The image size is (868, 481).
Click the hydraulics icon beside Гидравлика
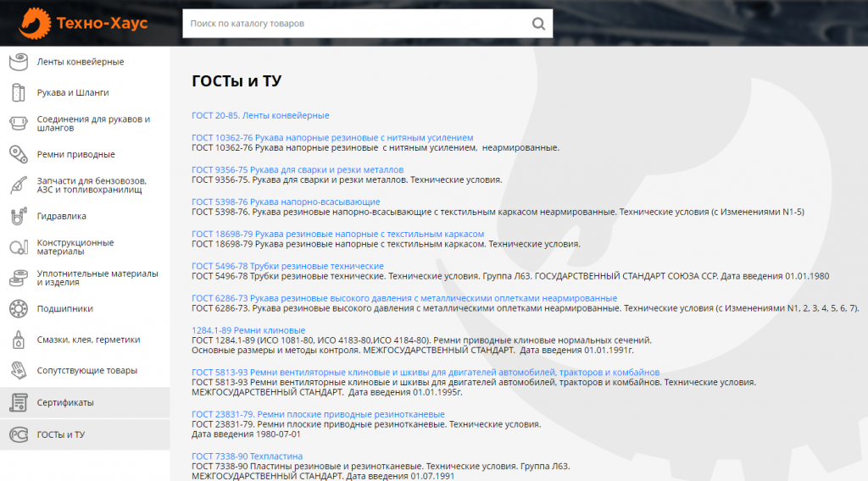pyautogui.click(x=19, y=216)
